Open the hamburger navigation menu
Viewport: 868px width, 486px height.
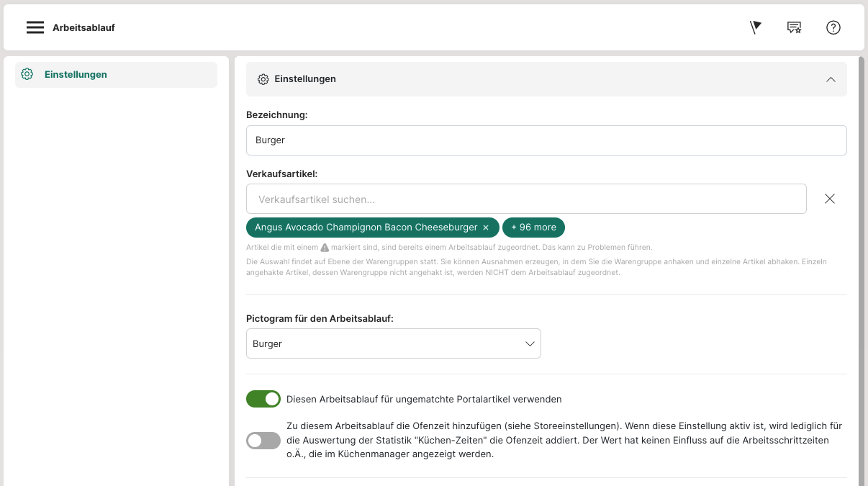pyautogui.click(x=35, y=27)
